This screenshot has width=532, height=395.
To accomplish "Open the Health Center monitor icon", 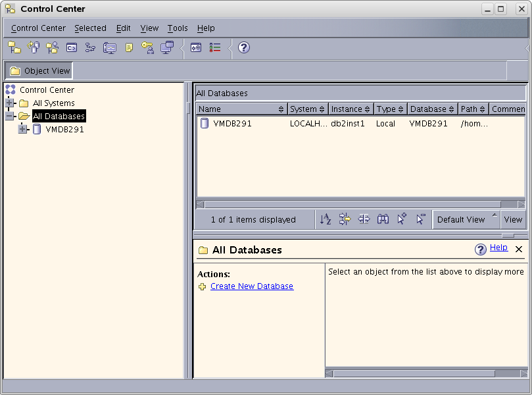I will 110,48.
